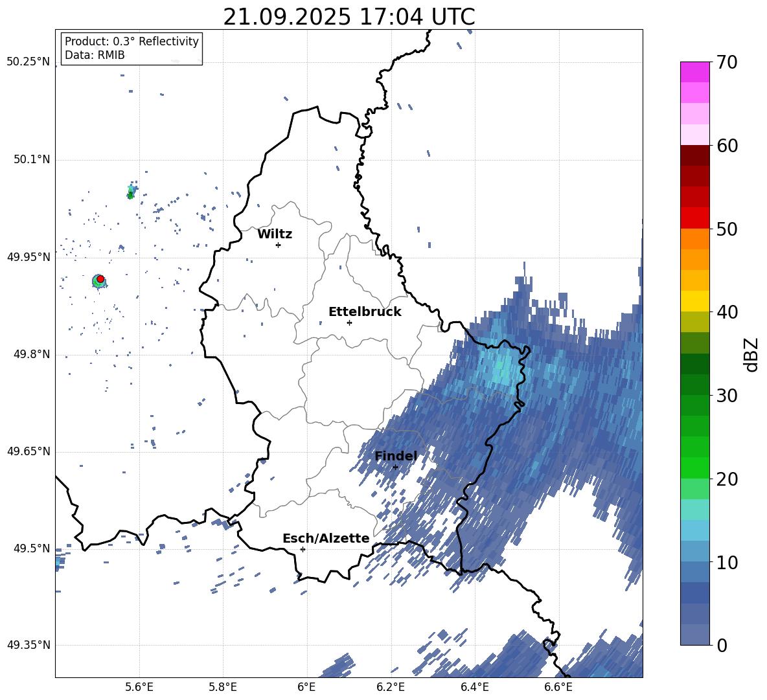Click the 6.6°E longitude label
This screenshot has height=700, width=767.
[x=558, y=687]
